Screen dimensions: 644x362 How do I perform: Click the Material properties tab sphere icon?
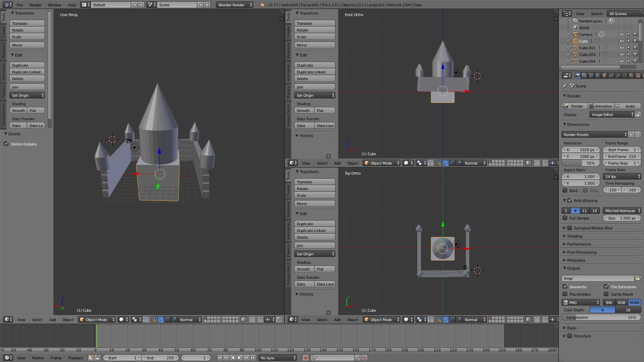click(x=631, y=76)
